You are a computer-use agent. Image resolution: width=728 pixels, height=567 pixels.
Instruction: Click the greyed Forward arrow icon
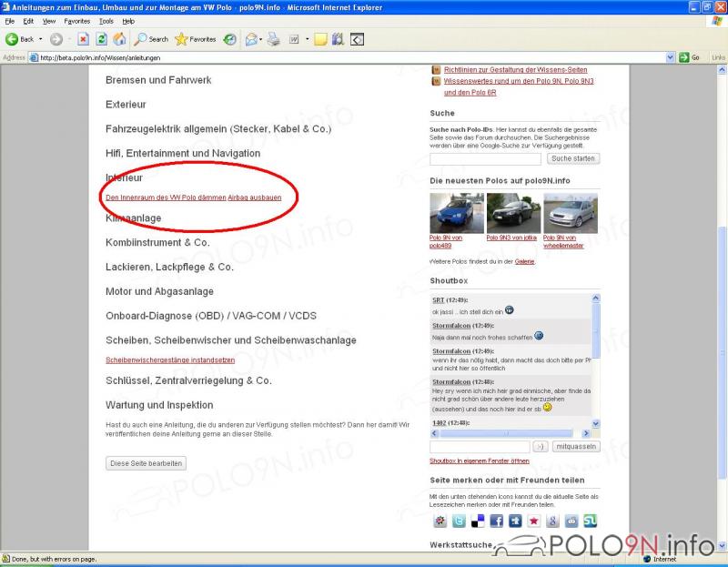(x=56, y=39)
